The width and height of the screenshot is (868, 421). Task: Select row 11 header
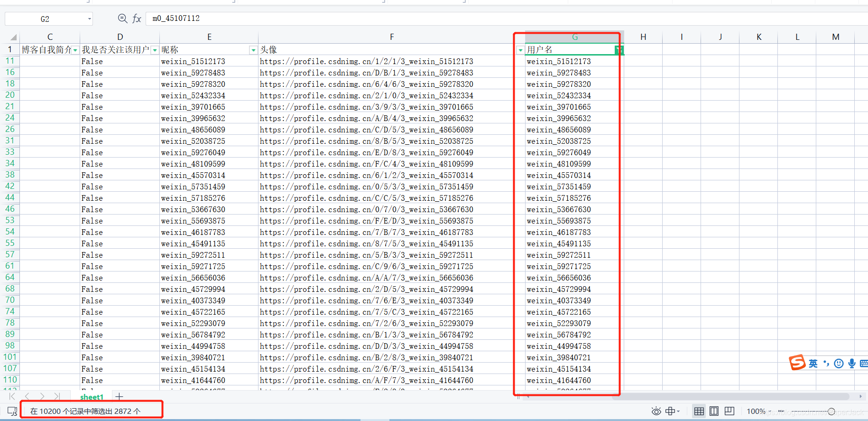[10, 61]
